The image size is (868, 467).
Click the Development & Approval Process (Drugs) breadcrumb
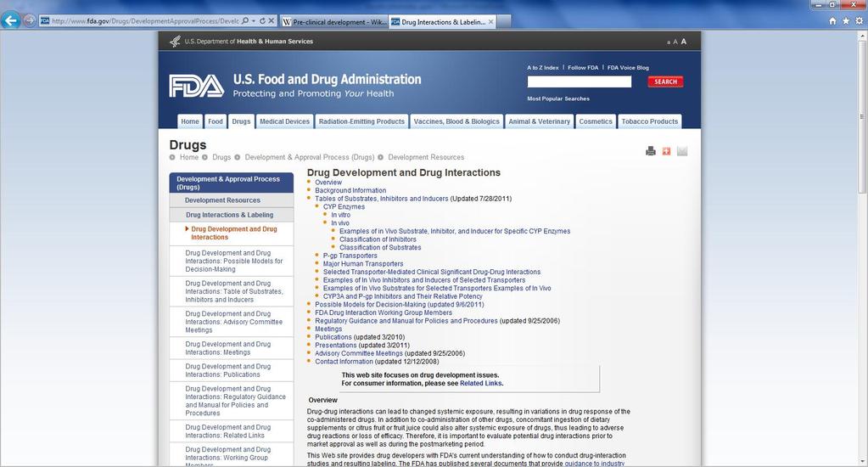pyautogui.click(x=310, y=157)
